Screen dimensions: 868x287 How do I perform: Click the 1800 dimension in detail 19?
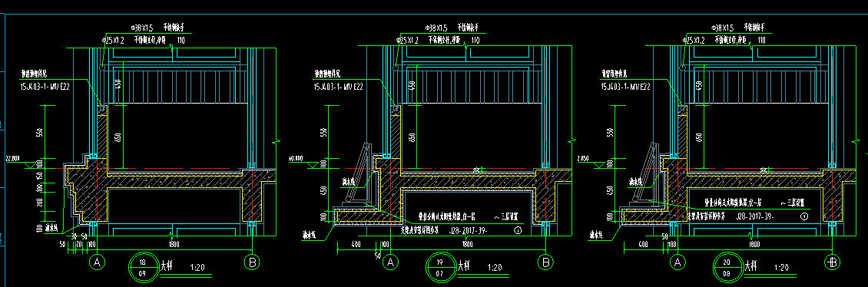(x=468, y=244)
